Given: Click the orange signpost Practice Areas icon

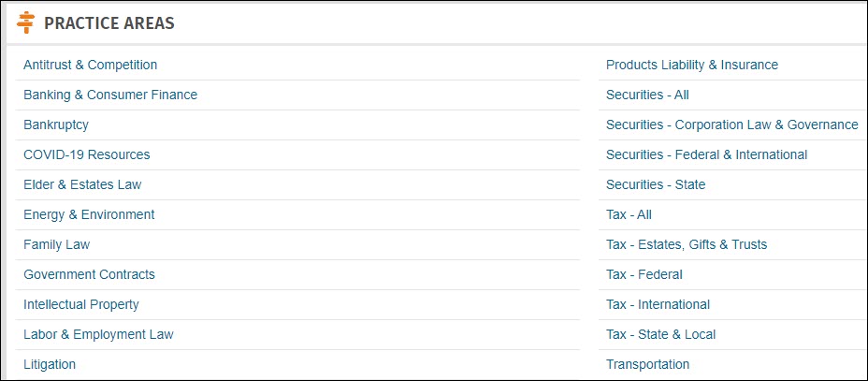Looking at the screenshot, I should [x=25, y=22].
